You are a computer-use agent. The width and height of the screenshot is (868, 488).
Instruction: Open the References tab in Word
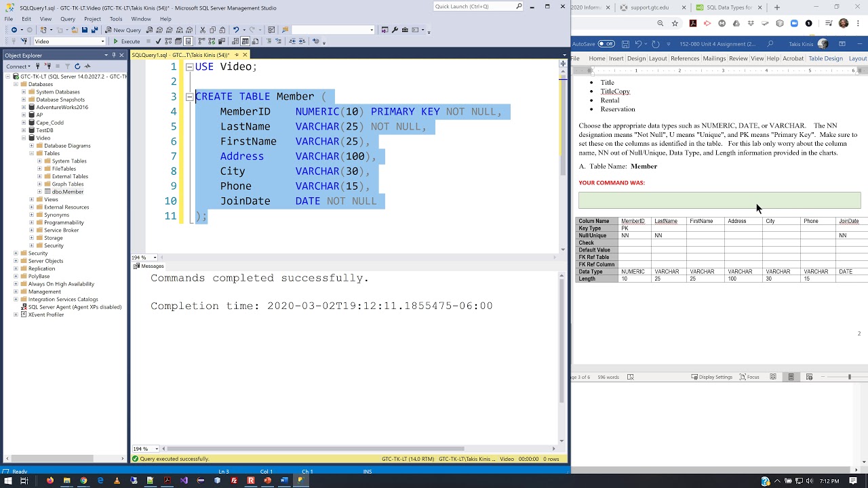coord(685,58)
